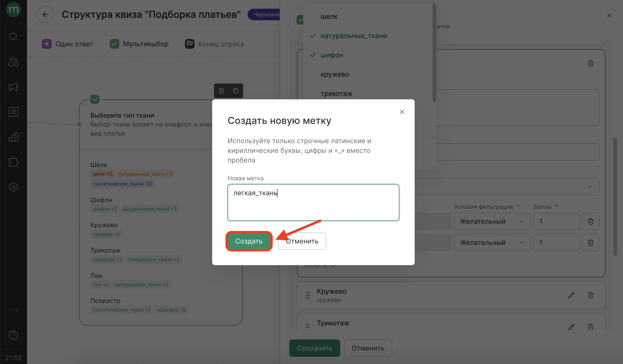Open second Желательный filter condition dropdown
The image size is (623, 364).
pos(492,243)
